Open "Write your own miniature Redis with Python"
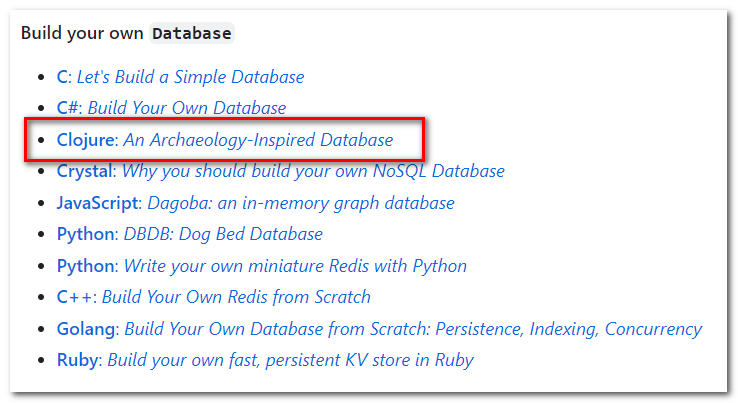The image size is (738, 403). [x=295, y=266]
